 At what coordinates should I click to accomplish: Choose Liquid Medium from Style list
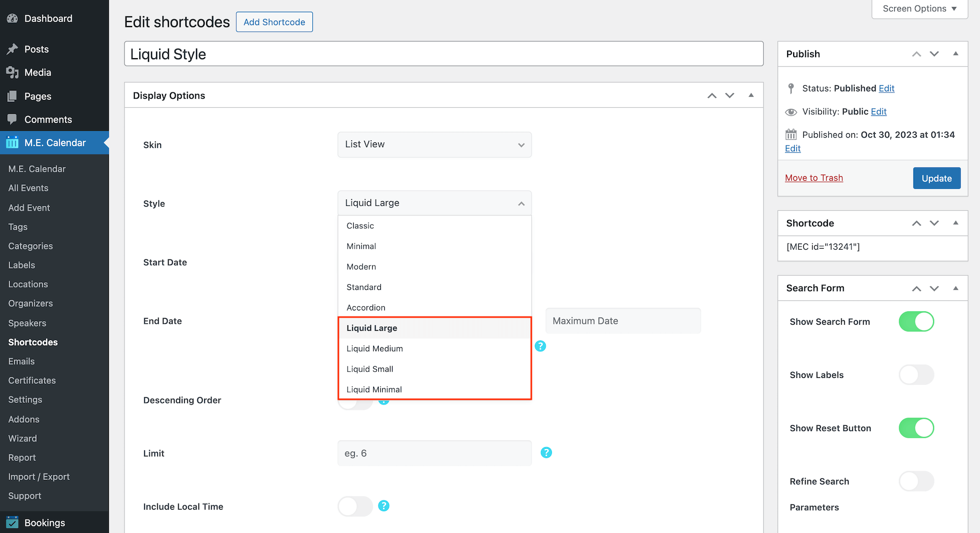[375, 349]
